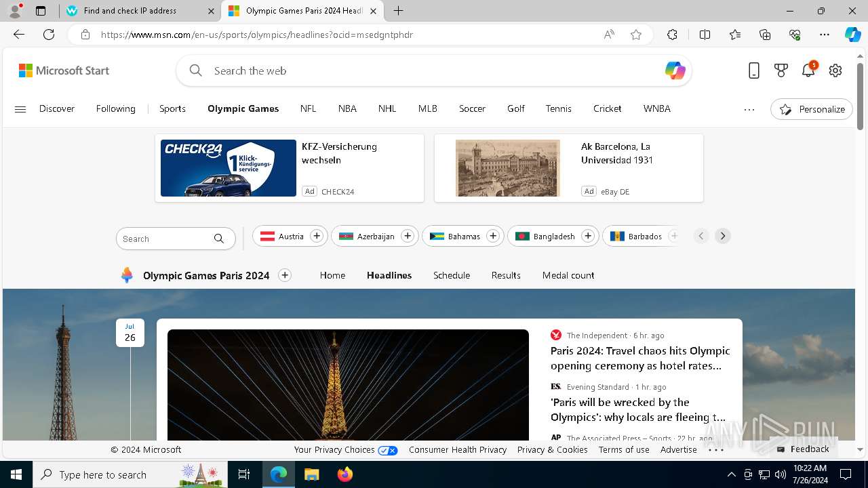Screen dimensions: 868x488
Task: Select the Soccer navigation item
Action: [472, 108]
